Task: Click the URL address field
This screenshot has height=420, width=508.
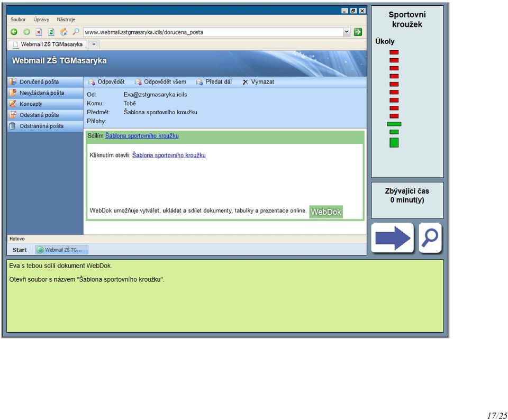Action: coord(213,32)
